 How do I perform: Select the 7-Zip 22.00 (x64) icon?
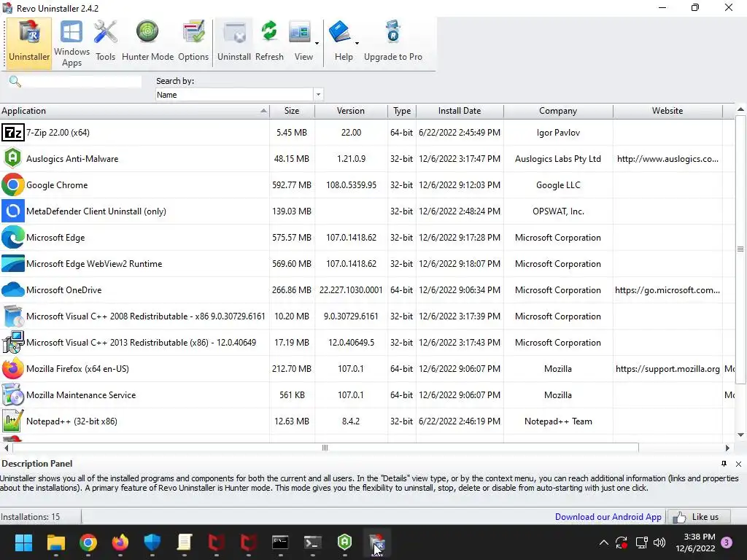click(x=13, y=133)
